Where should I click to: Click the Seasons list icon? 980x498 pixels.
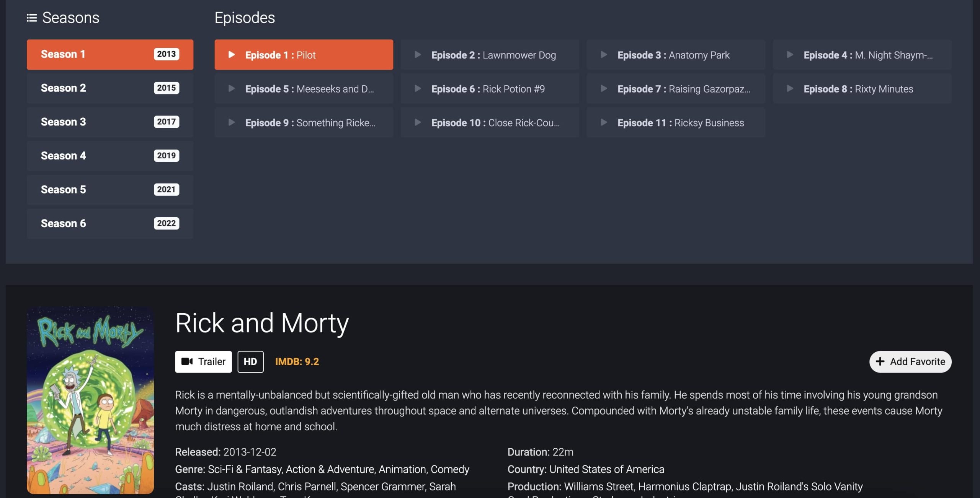pyautogui.click(x=32, y=18)
